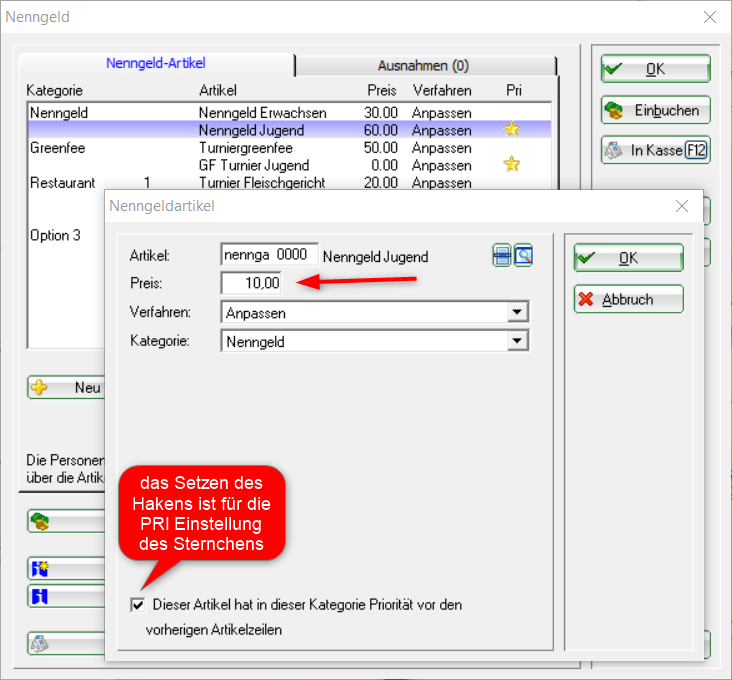Screen dimensions: 732x680
Task: Click the star on GF Turnier Jugend row
Action: [x=513, y=165]
